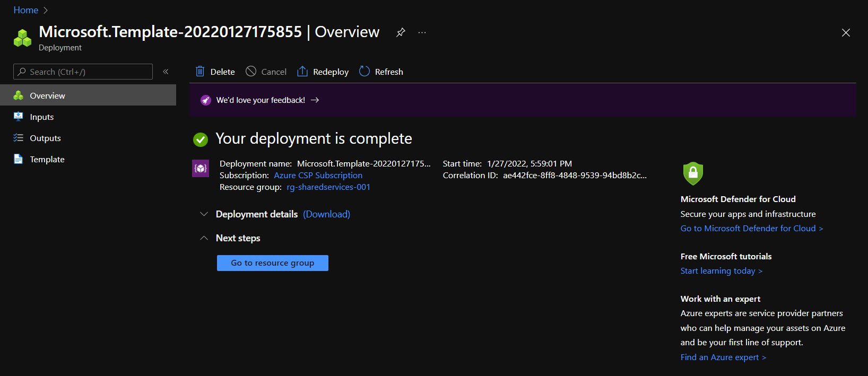The width and height of the screenshot is (868, 376).
Task: Download the deployment details
Action: (x=327, y=214)
